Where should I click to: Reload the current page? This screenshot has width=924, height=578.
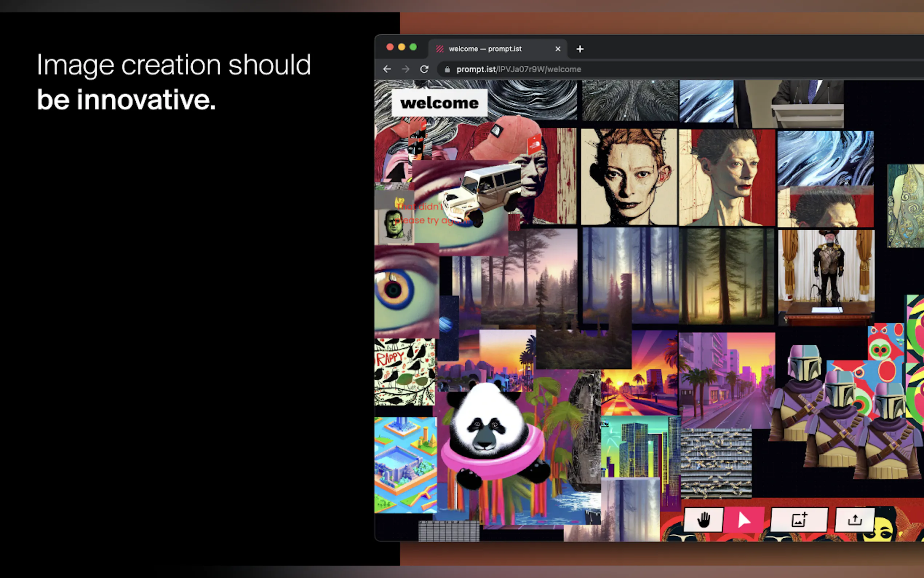(425, 69)
